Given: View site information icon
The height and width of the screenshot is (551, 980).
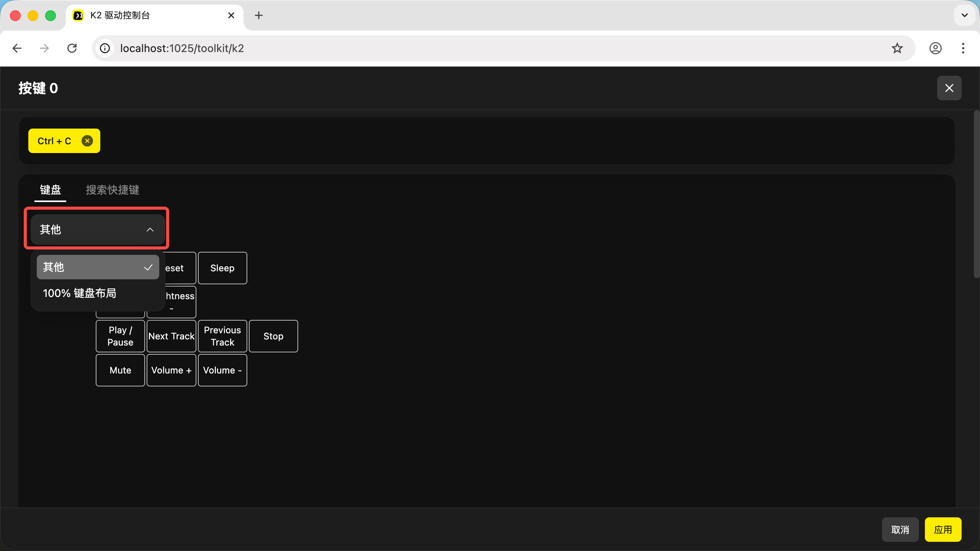Looking at the screenshot, I should coord(105,48).
